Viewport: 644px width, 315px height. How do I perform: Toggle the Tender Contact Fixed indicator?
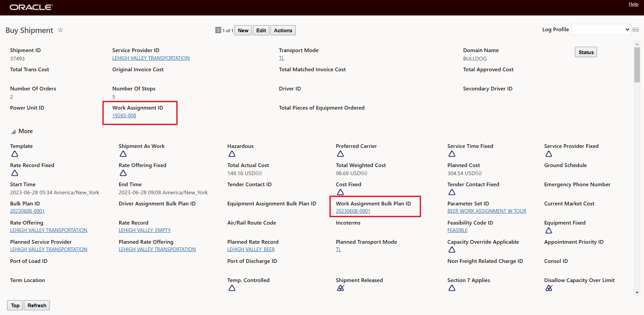tap(452, 192)
